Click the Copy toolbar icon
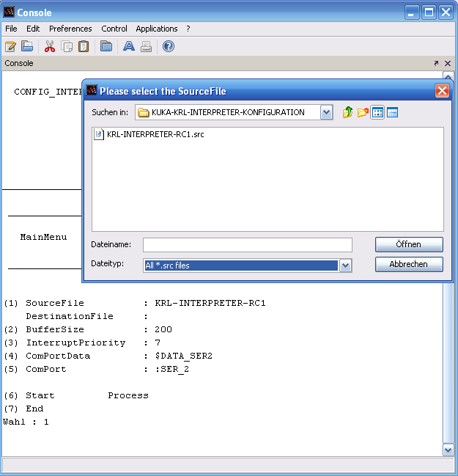 67,47
